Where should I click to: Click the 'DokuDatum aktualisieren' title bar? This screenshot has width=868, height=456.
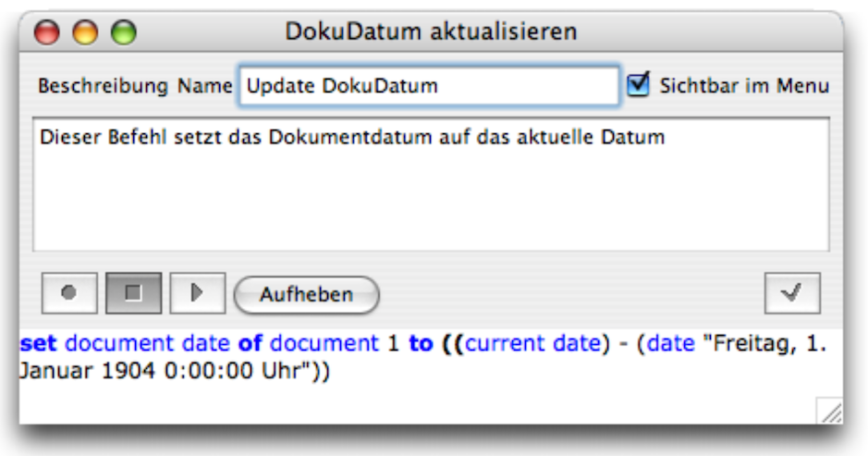point(431,32)
